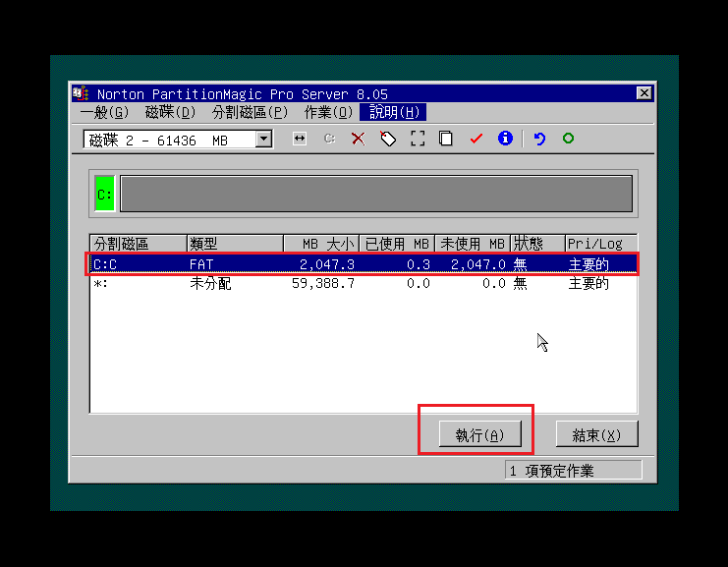Click the red checkmark check-errors icon
Screen dimensions: 728x567
[476, 140]
